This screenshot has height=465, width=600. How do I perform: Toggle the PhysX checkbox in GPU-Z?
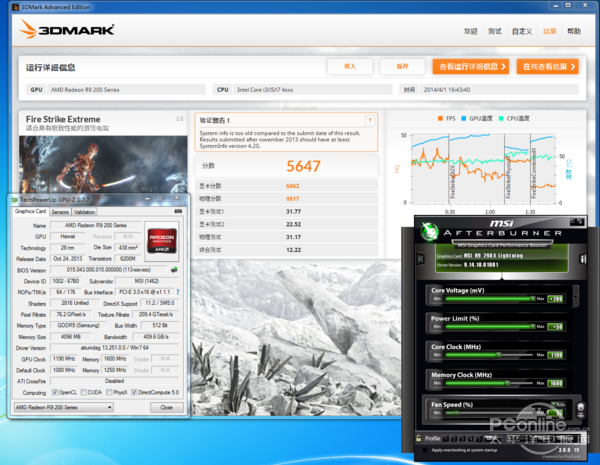(109, 392)
